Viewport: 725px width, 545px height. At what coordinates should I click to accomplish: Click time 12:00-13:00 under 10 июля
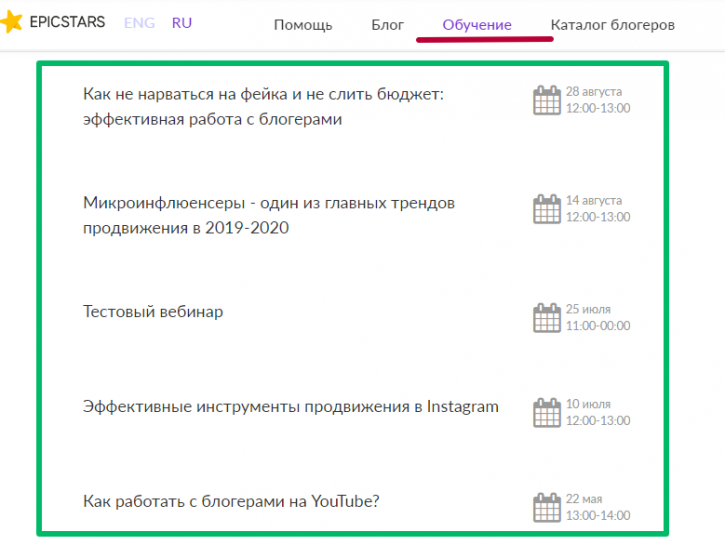point(598,421)
